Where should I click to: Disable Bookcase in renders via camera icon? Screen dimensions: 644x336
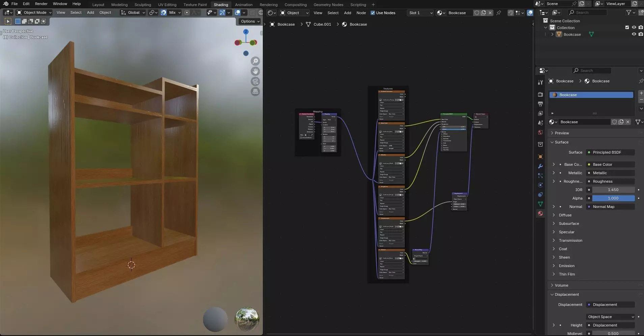641,34
